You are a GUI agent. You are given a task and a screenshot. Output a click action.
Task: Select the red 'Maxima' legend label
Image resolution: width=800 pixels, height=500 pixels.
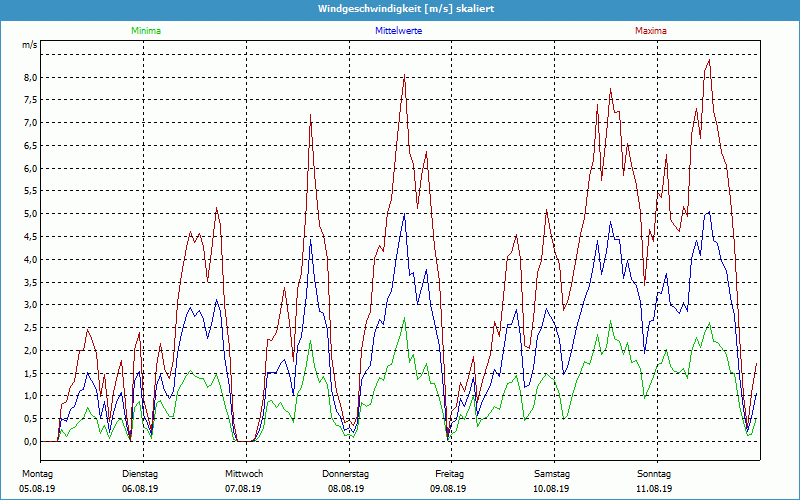651,31
